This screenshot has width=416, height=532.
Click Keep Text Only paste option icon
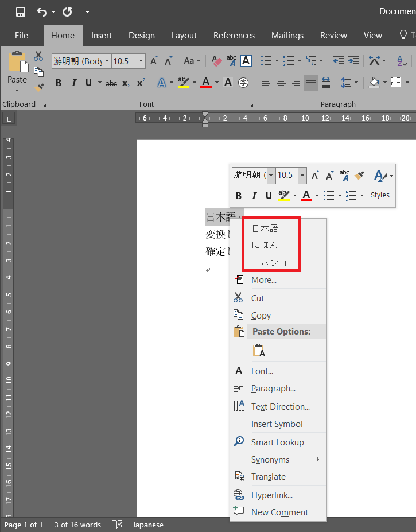point(258,350)
